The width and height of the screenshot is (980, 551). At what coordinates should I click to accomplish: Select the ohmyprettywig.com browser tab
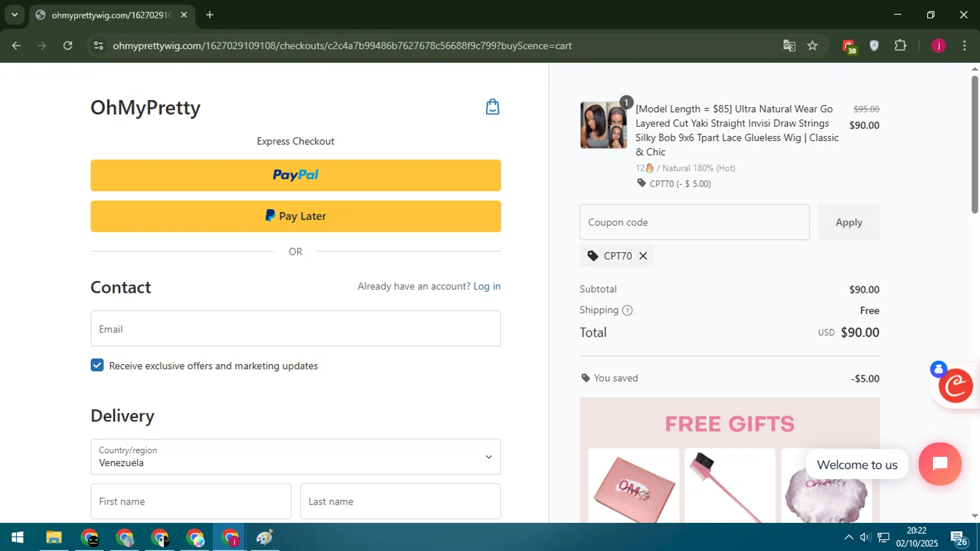tap(112, 15)
